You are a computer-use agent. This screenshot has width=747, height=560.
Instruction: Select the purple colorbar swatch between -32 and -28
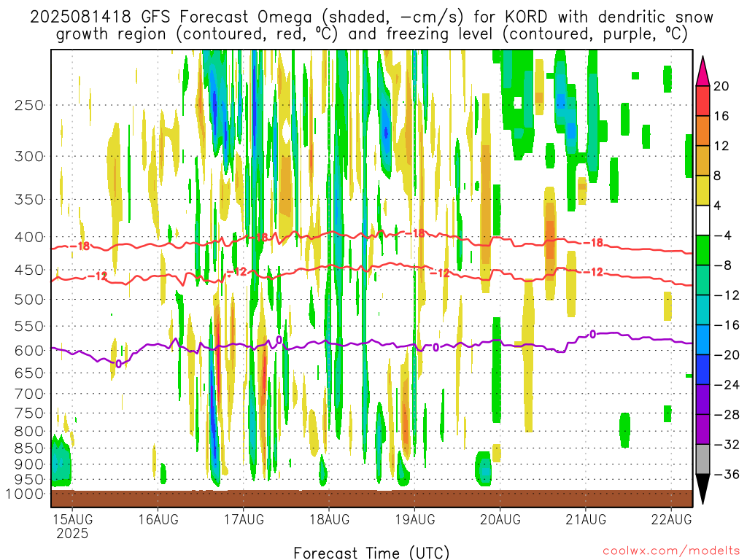703,429
